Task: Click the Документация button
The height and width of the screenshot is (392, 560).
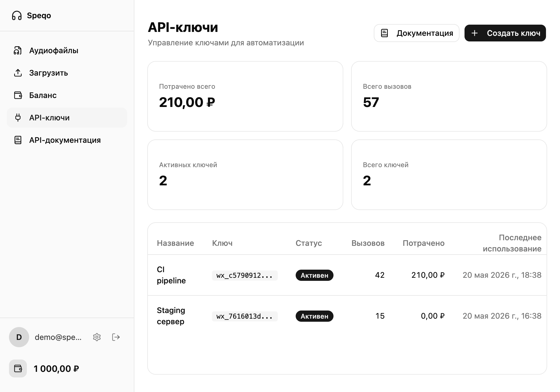Action: point(417,33)
